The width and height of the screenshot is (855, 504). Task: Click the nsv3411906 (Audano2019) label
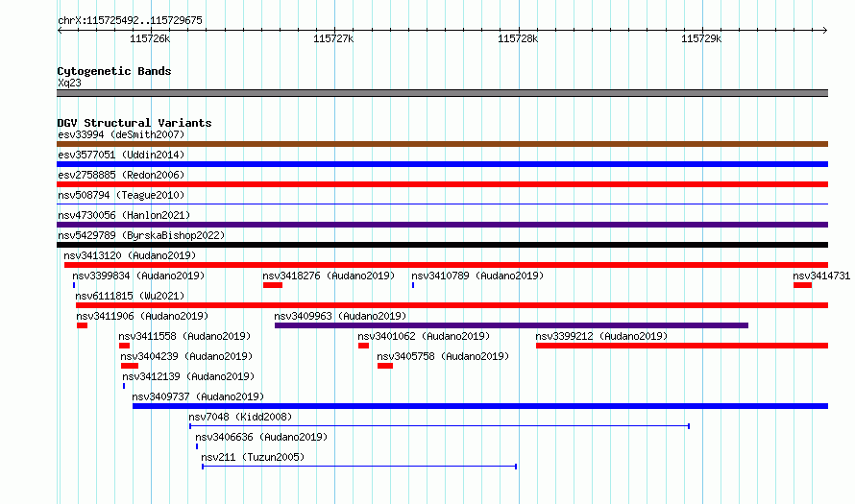(142, 316)
